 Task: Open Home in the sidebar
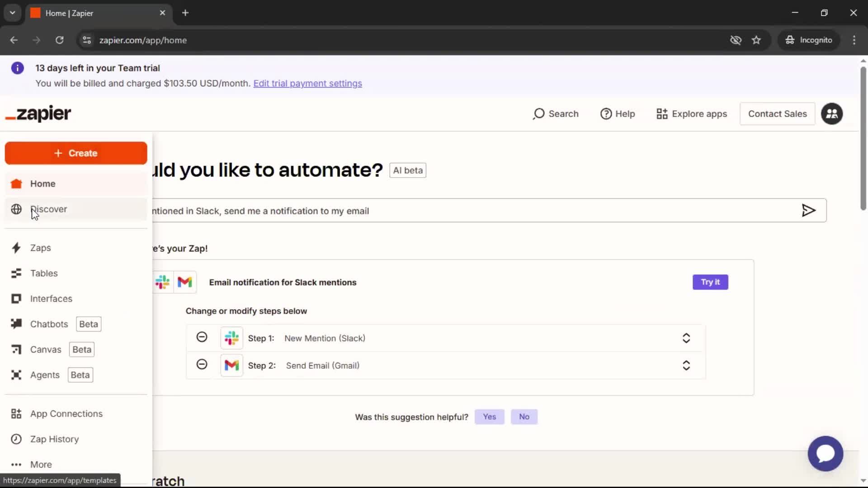tap(76, 184)
